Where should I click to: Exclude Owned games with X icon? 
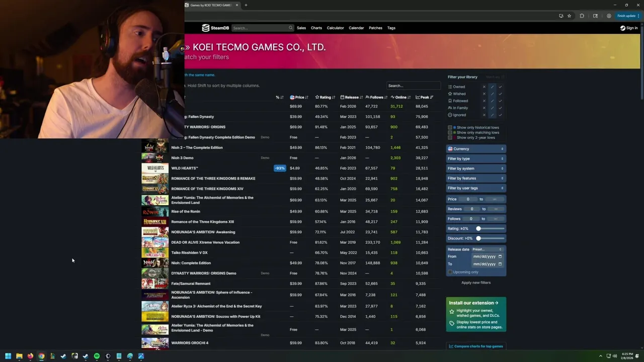pos(484,86)
